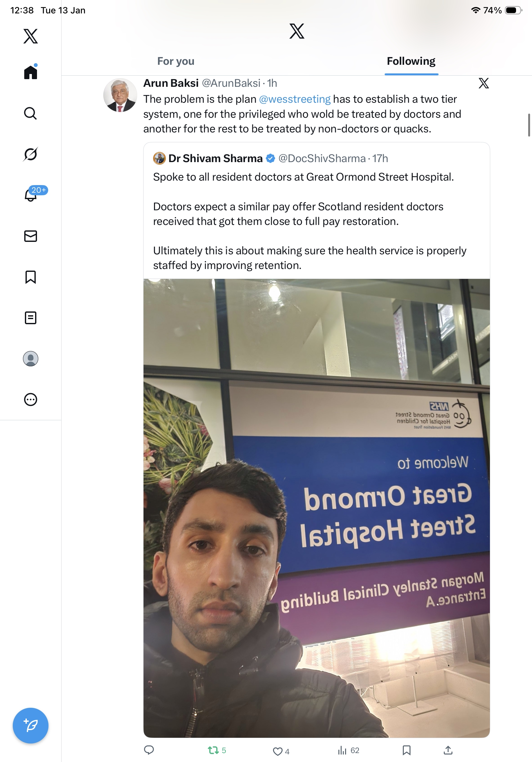Screen dimensions: 532x762
Task: Open the Great Ormond Street selfie photo
Action: pos(316,508)
